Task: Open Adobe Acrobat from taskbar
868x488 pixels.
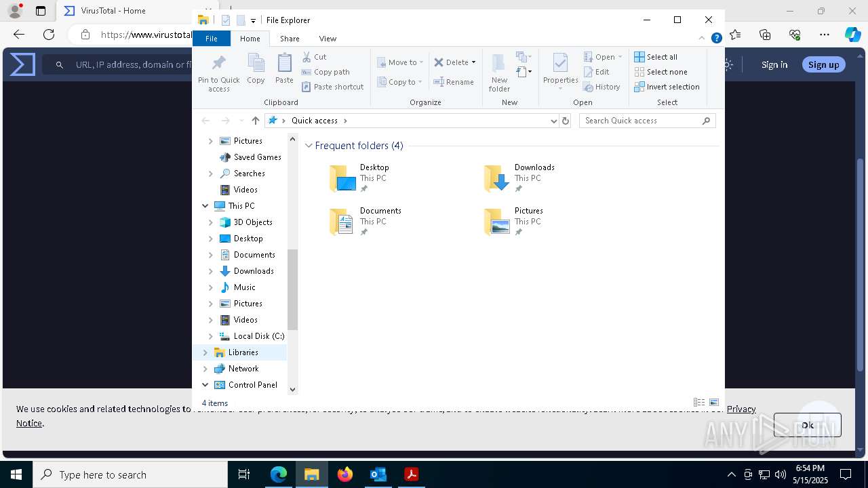Action: point(411,474)
